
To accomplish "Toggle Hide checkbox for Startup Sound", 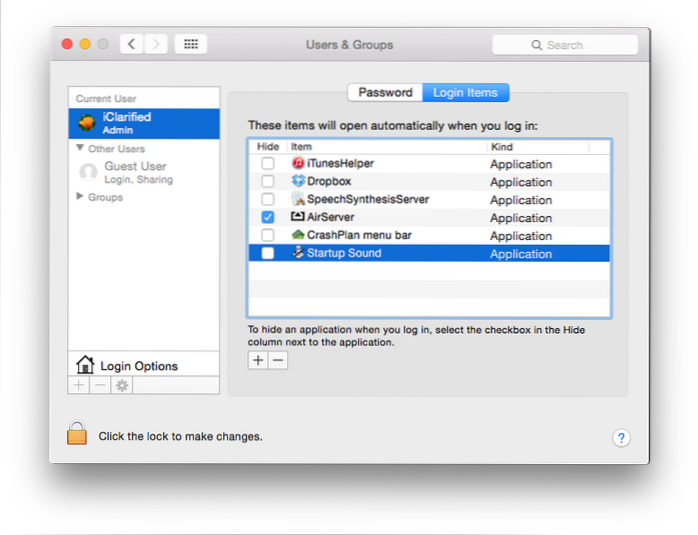I will [x=267, y=254].
